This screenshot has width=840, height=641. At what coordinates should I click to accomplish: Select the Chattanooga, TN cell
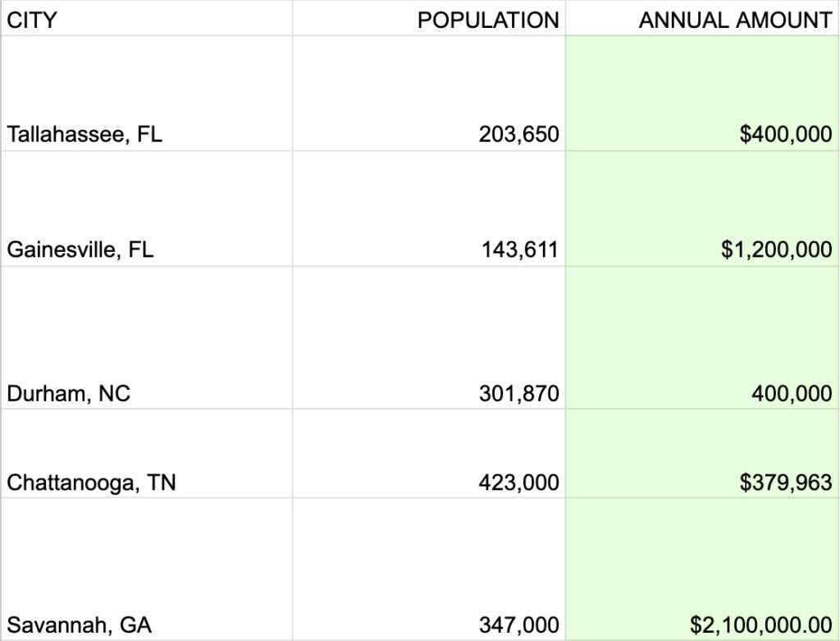pos(91,483)
